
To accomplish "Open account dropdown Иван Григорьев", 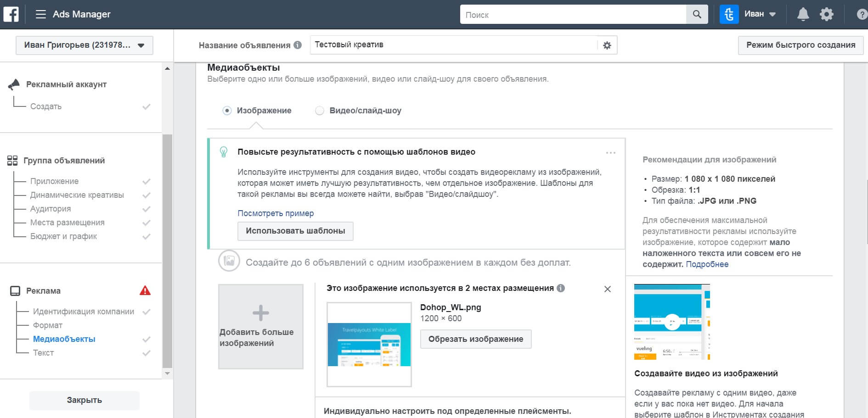I will point(85,45).
